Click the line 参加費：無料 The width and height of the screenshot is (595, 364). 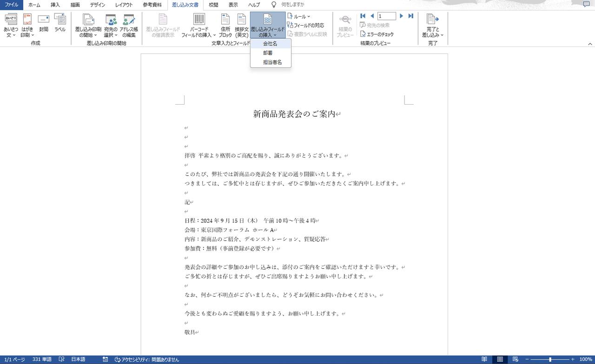click(231, 248)
